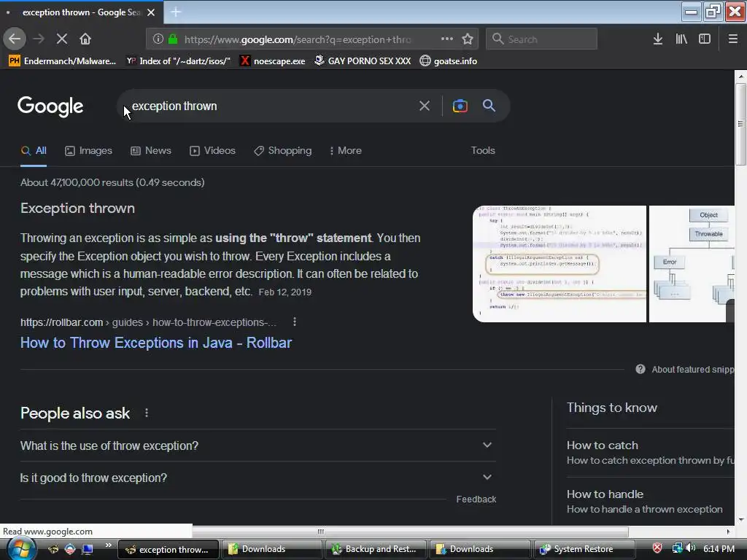Click the About featured snippets question icon

pyautogui.click(x=640, y=369)
